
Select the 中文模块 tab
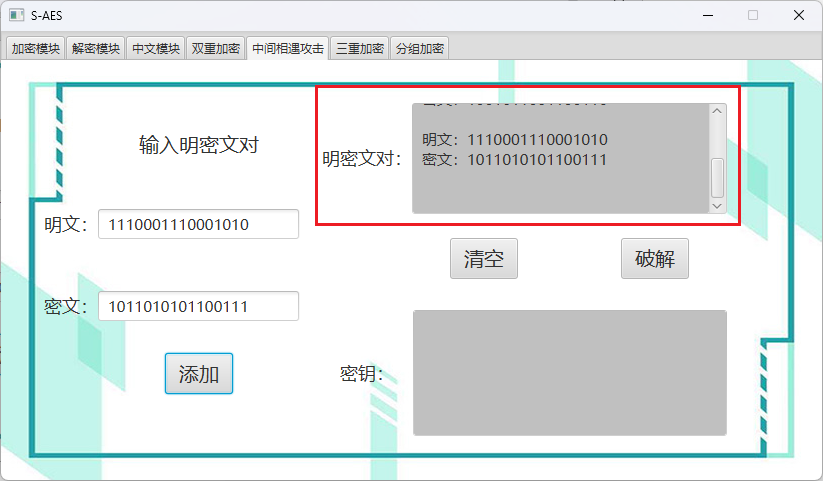tap(156, 49)
